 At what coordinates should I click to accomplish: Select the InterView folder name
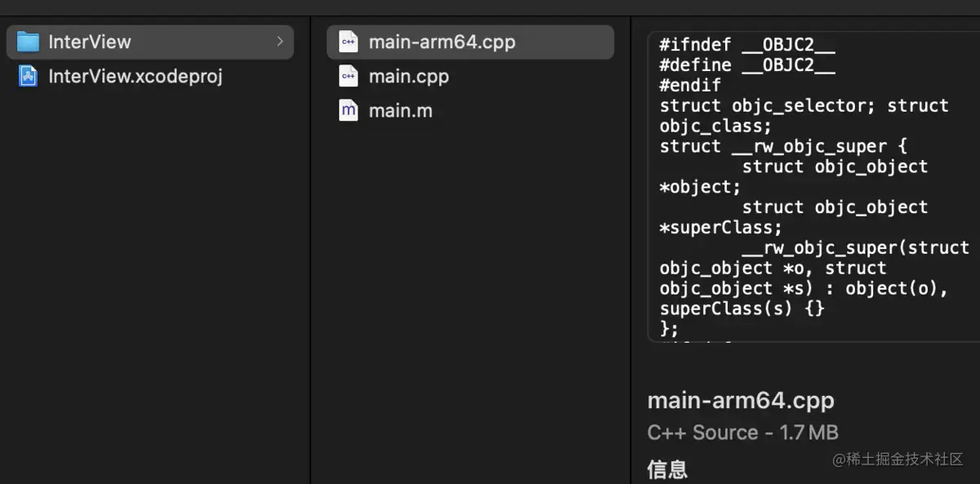90,42
